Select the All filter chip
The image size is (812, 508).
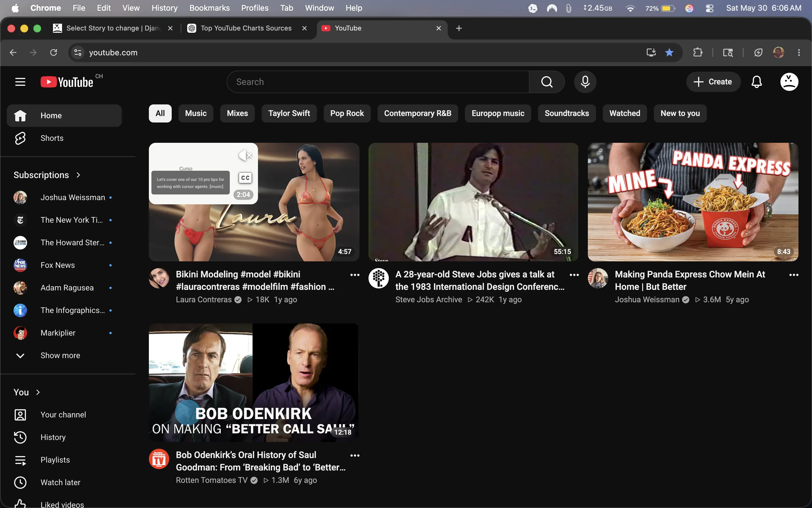point(160,113)
